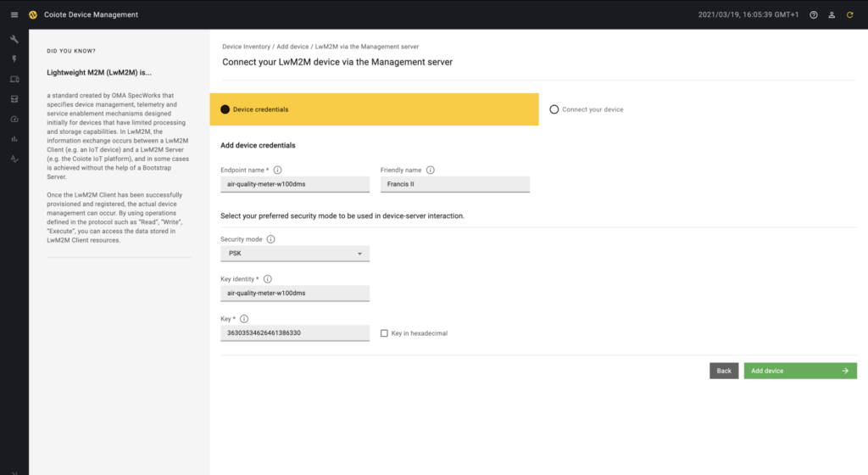
Task: Enable the Key in hexadecimal checkbox
Action: [384, 333]
